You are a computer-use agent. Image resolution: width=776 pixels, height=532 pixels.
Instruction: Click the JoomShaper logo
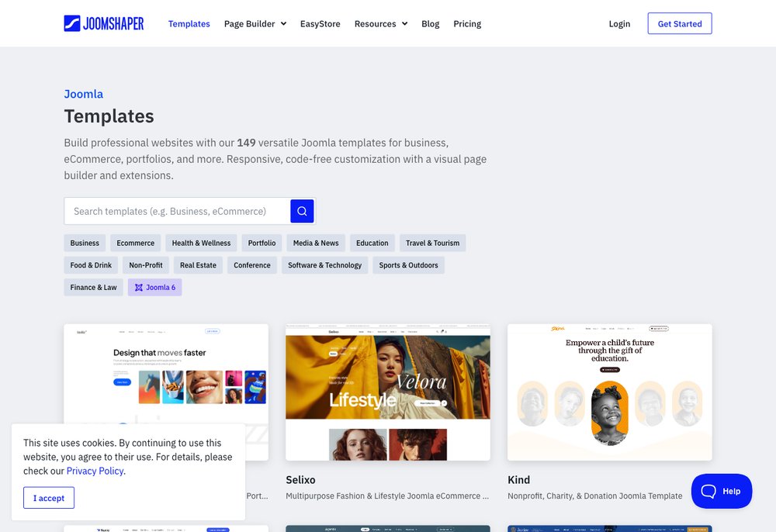point(104,23)
